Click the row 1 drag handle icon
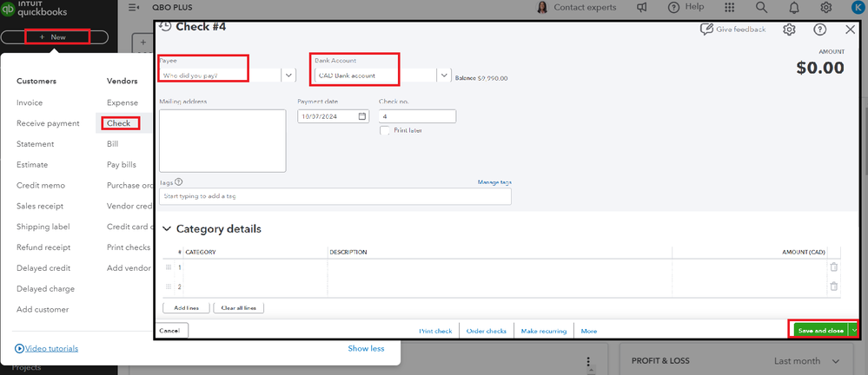This screenshot has width=868, height=375. [x=169, y=267]
